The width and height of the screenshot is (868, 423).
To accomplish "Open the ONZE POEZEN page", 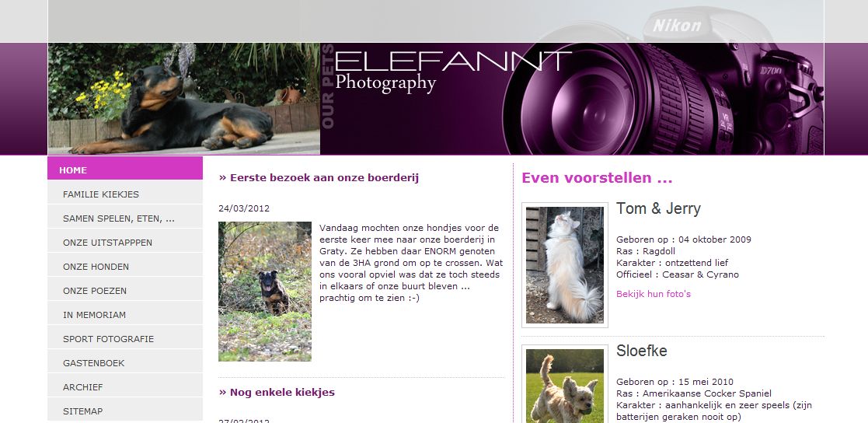I will 125,291.
